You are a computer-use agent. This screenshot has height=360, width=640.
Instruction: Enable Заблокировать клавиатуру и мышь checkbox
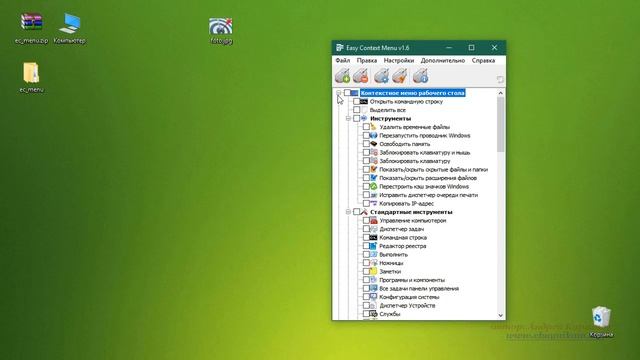coord(366,153)
